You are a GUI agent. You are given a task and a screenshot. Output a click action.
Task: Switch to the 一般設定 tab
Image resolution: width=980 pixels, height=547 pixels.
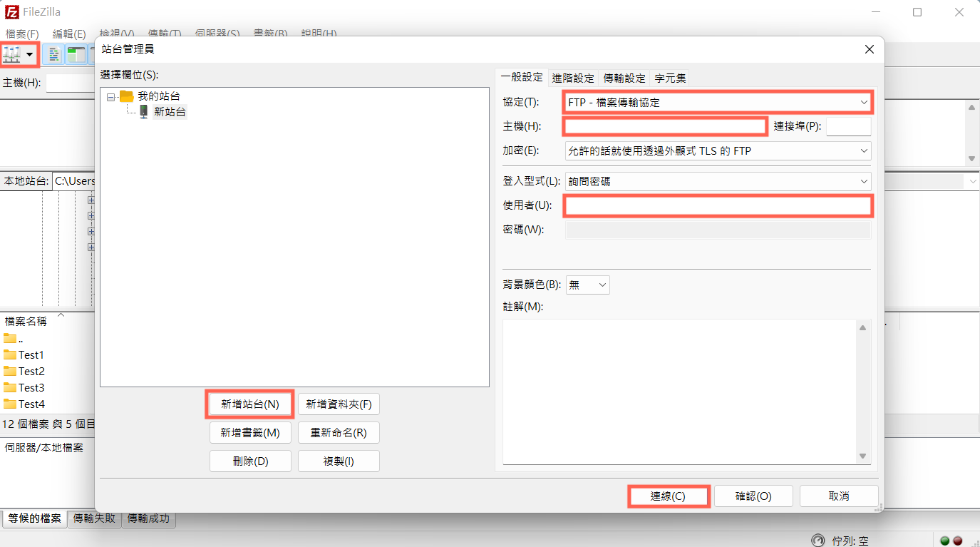tap(522, 78)
